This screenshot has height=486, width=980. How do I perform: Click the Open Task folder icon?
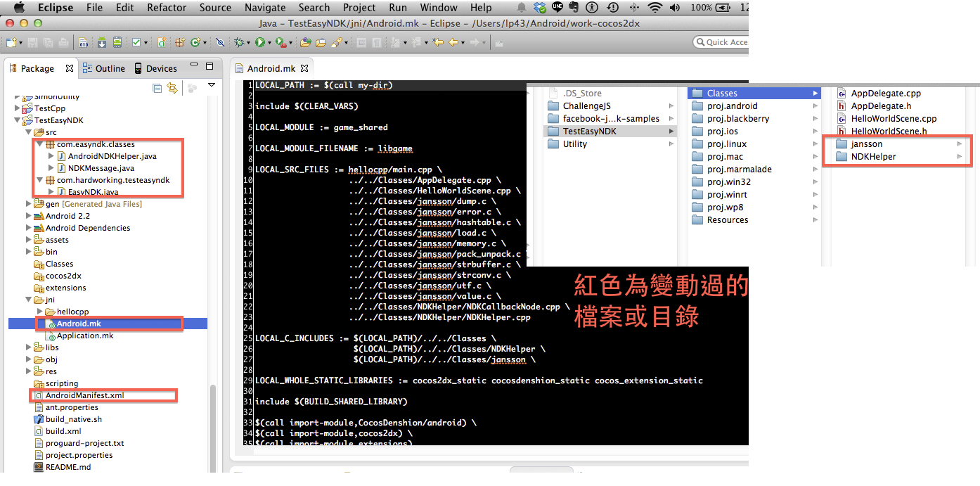pos(321,43)
